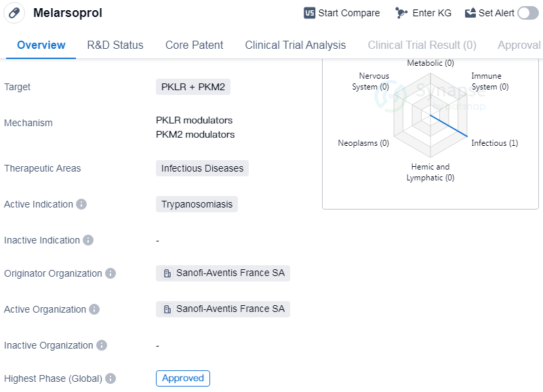Click info icon beside Inactive Indication
This screenshot has height=392, width=543.
(x=88, y=240)
